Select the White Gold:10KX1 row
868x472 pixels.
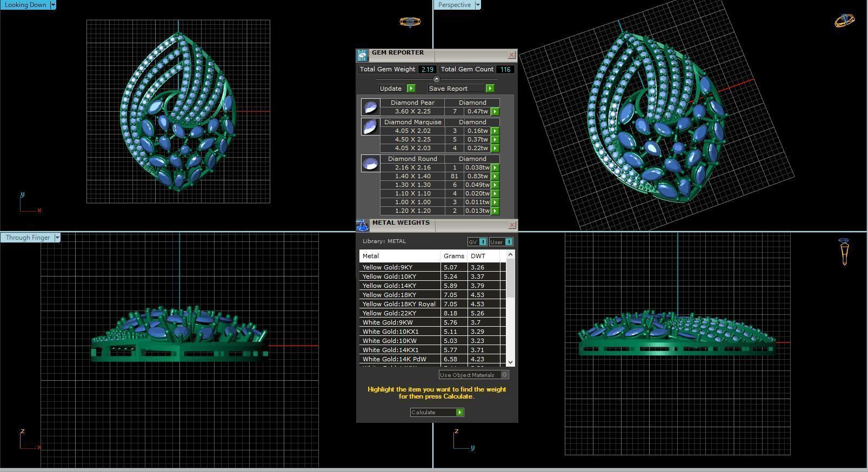point(432,332)
